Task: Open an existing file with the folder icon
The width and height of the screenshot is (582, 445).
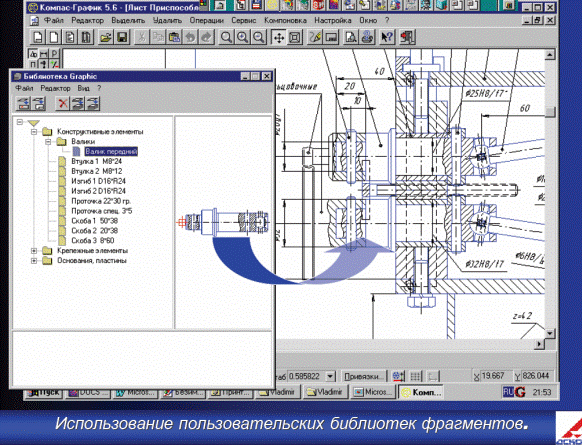Action: tap(106, 37)
